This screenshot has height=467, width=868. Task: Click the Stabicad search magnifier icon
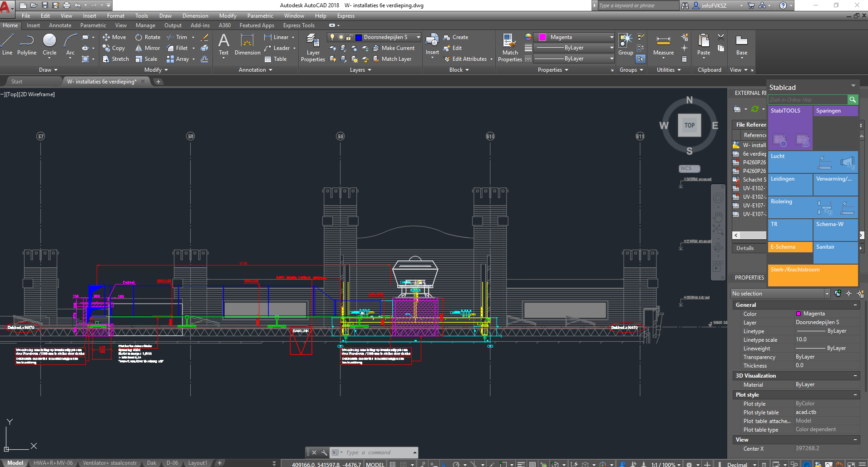coord(853,99)
